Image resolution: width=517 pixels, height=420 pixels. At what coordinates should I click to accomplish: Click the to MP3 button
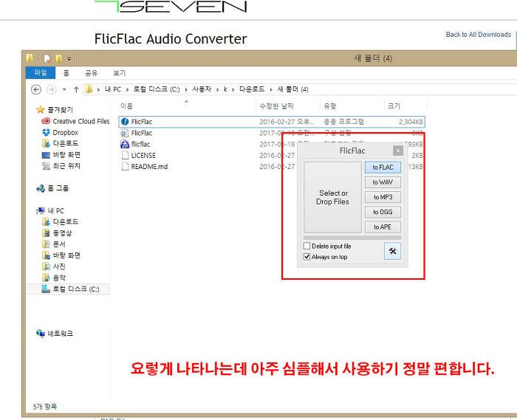coord(383,197)
